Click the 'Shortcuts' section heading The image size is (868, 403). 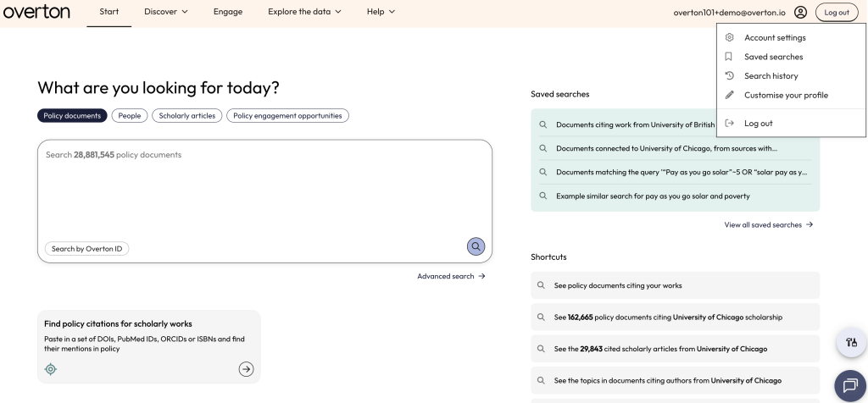(x=548, y=257)
